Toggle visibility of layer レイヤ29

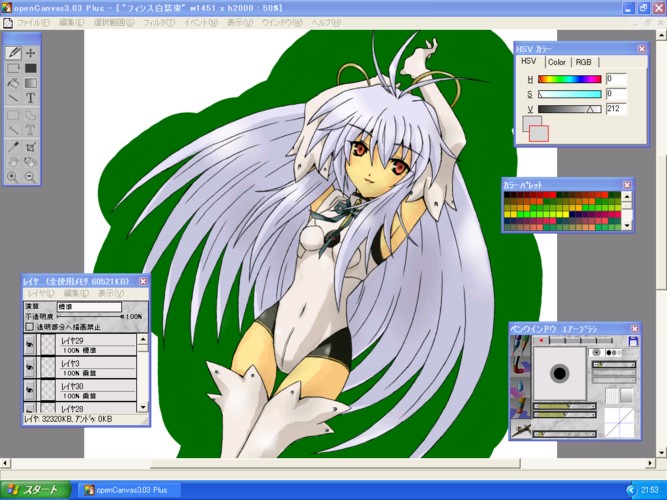click(29, 345)
